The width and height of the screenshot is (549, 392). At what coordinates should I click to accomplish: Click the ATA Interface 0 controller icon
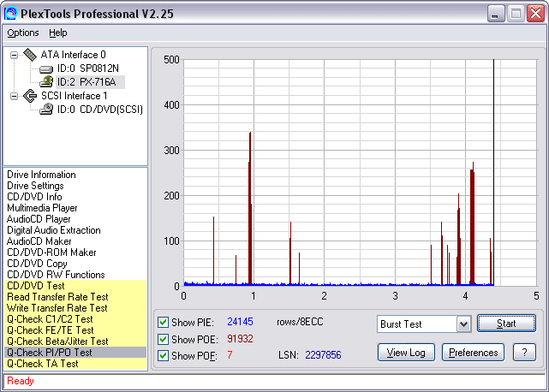point(30,55)
